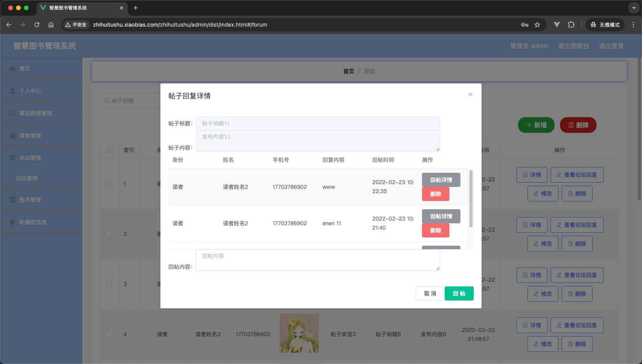Check the row 3 checkbox
642x364 pixels.
(x=109, y=284)
